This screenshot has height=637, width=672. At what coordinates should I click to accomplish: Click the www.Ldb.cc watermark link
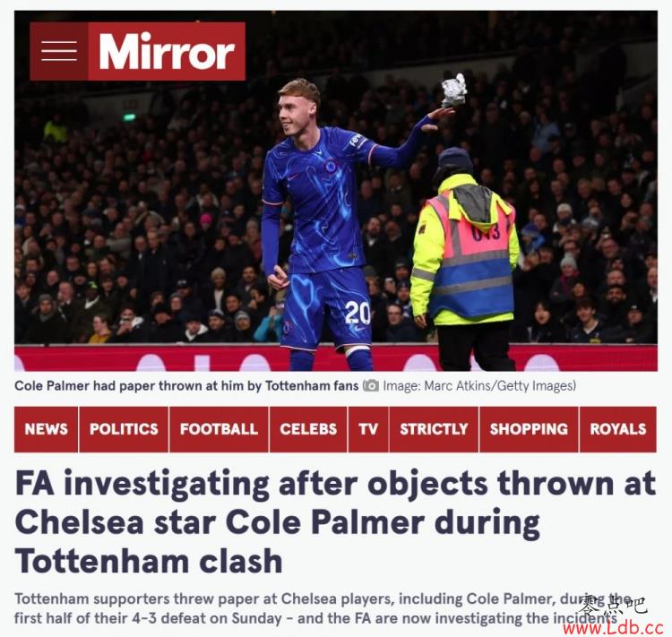click(613, 628)
